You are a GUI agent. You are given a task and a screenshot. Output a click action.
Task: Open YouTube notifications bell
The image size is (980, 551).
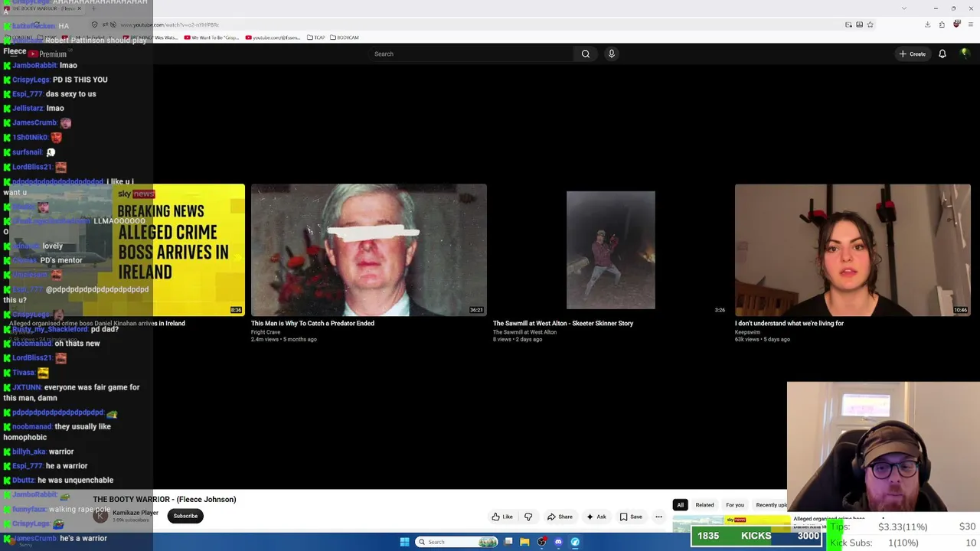(942, 54)
